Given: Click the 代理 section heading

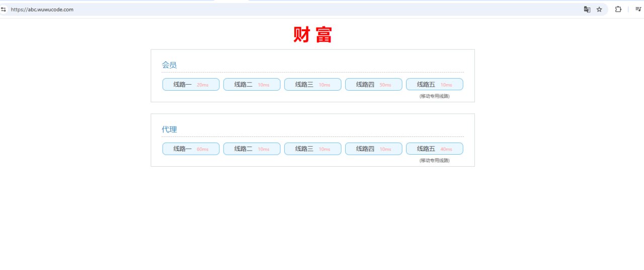Looking at the screenshot, I should click(169, 129).
